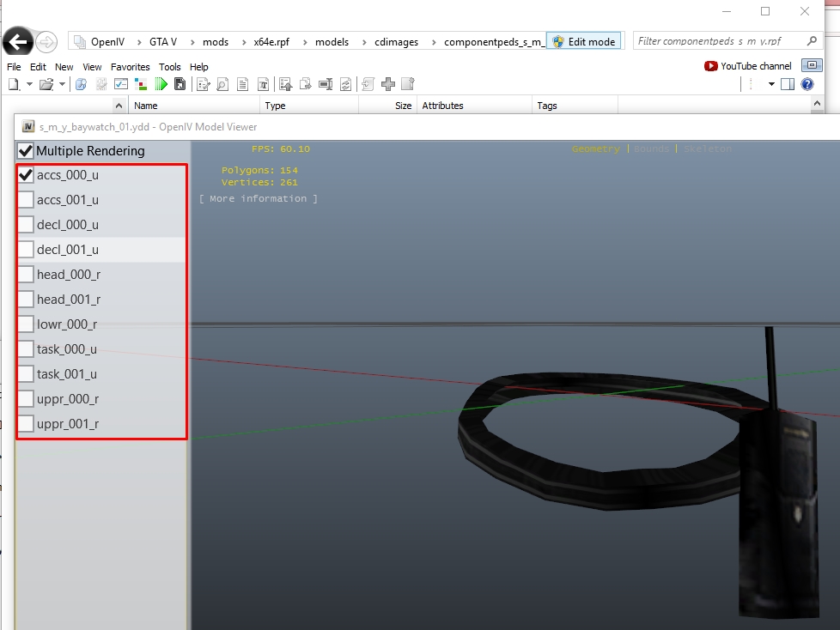Click the green play arrows toolbar icon
The width and height of the screenshot is (840, 630).
pos(161,84)
